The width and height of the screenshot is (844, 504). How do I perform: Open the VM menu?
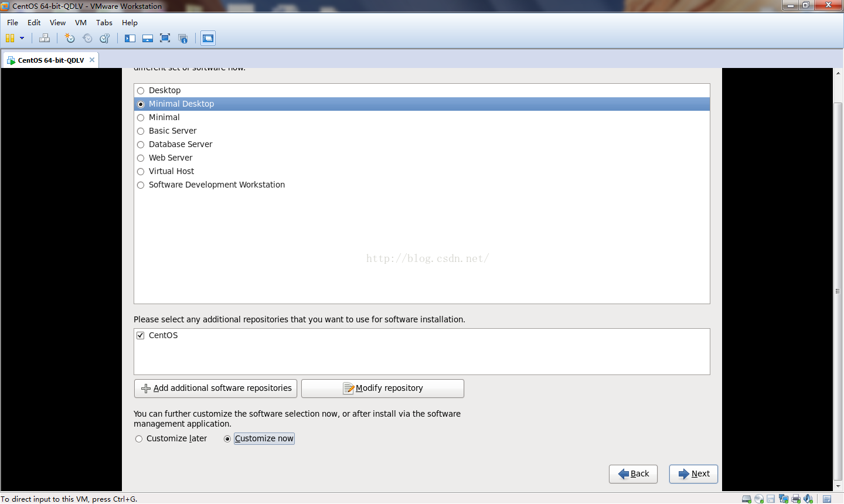81,22
